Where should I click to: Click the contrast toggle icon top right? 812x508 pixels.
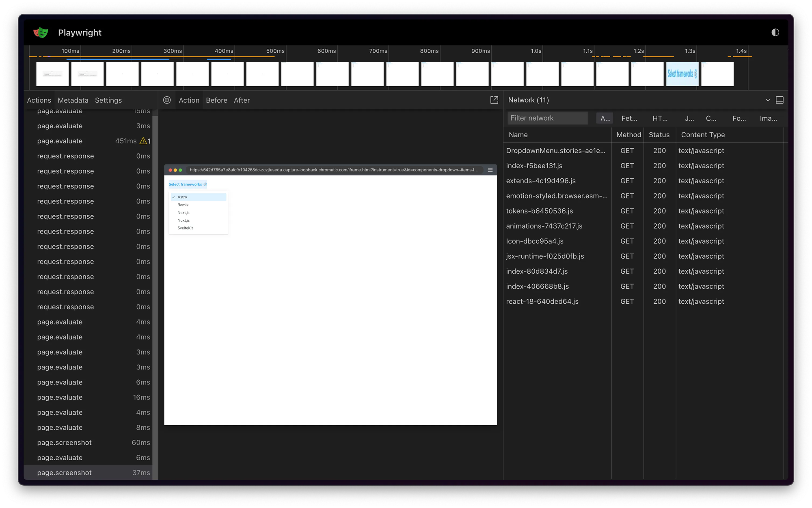point(775,32)
